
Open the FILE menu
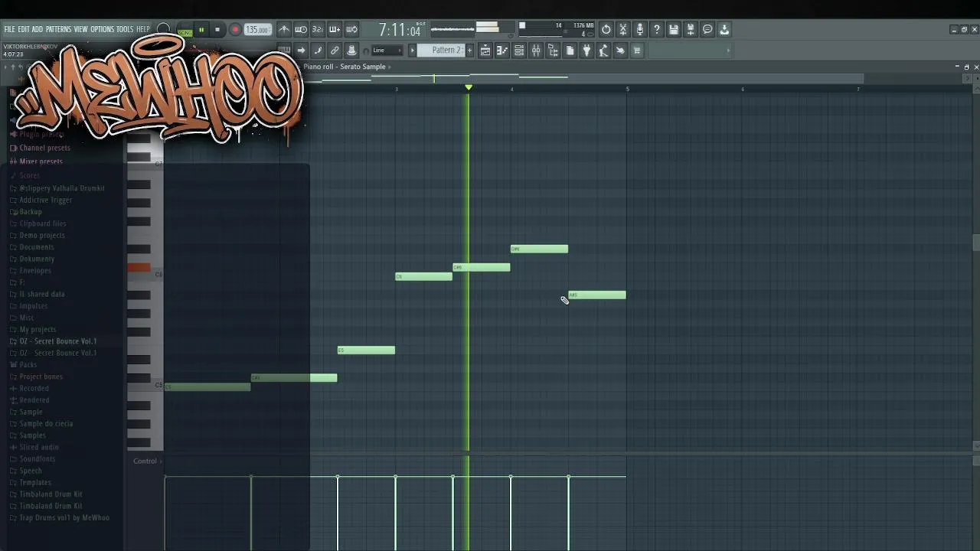coord(9,30)
